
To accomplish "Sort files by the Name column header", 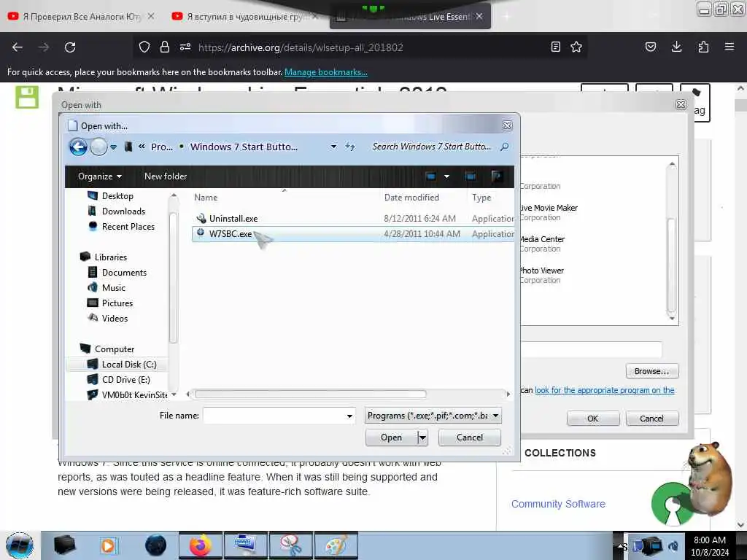I will point(205,197).
